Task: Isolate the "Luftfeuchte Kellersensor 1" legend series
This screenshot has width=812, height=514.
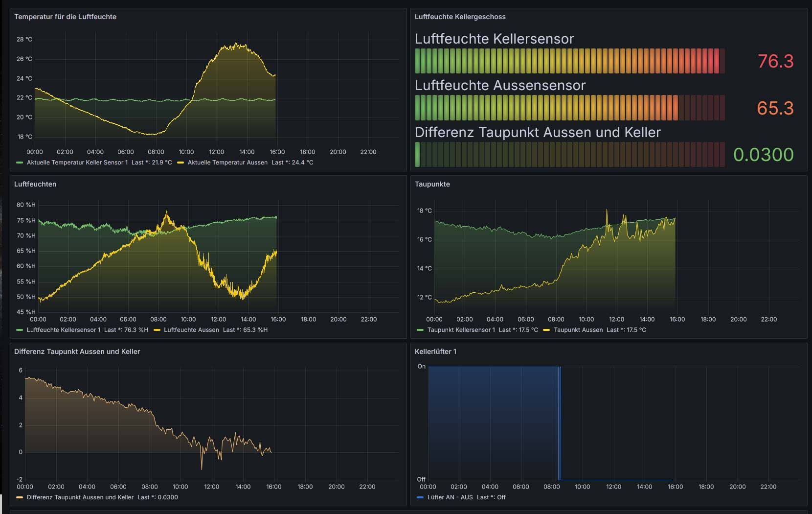Action: tap(64, 330)
